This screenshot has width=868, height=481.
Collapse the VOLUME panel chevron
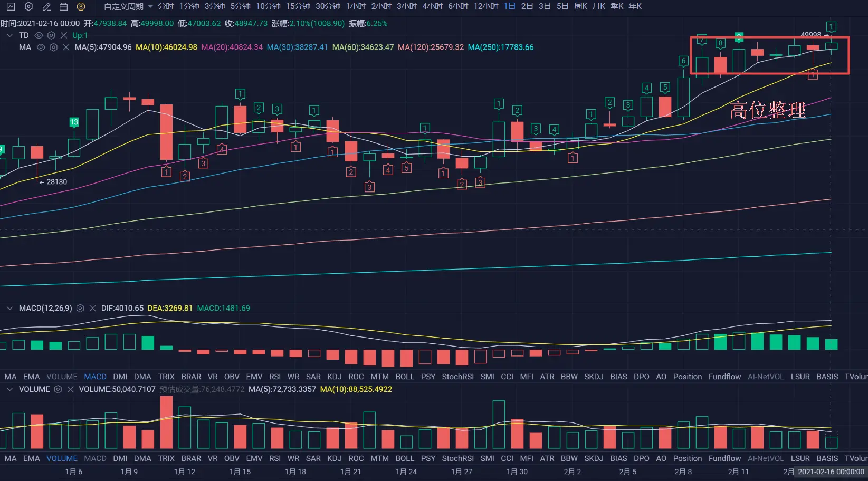point(9,389)
